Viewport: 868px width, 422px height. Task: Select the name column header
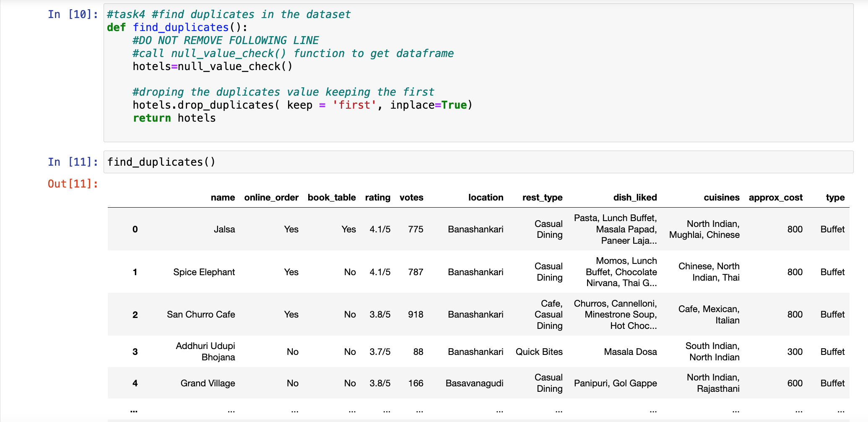(x=222, y=197)
